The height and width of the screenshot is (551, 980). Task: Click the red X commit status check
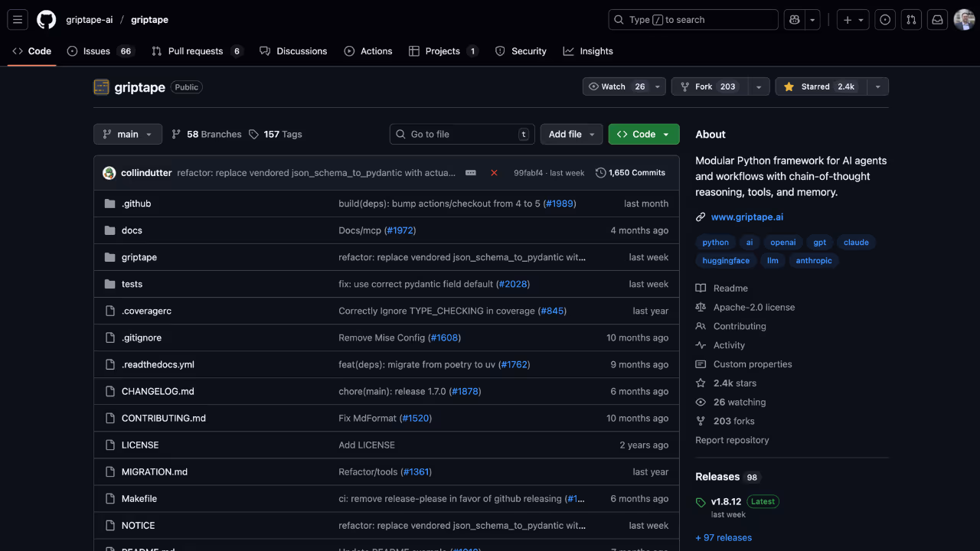point(493,172)
